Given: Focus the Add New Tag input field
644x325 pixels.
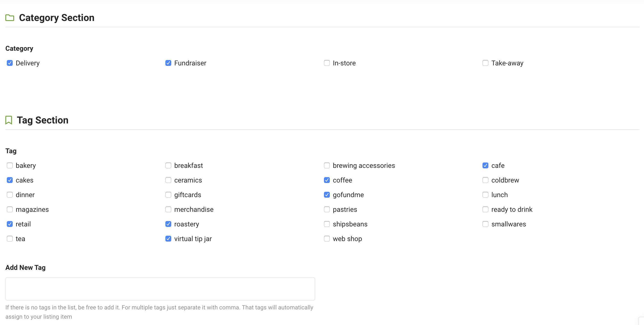Looking at the screenshot, I should (160, 289).
